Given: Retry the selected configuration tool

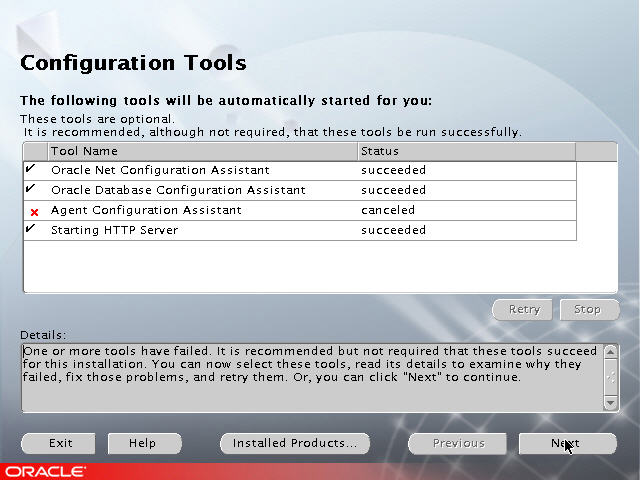Looking at the screenshot, I should (x=522, y=310).
